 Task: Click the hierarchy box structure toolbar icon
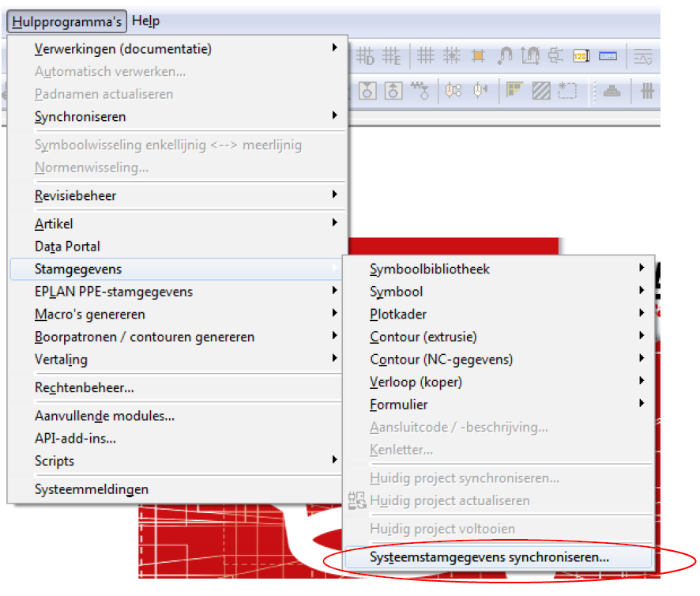tap(555, 56)
